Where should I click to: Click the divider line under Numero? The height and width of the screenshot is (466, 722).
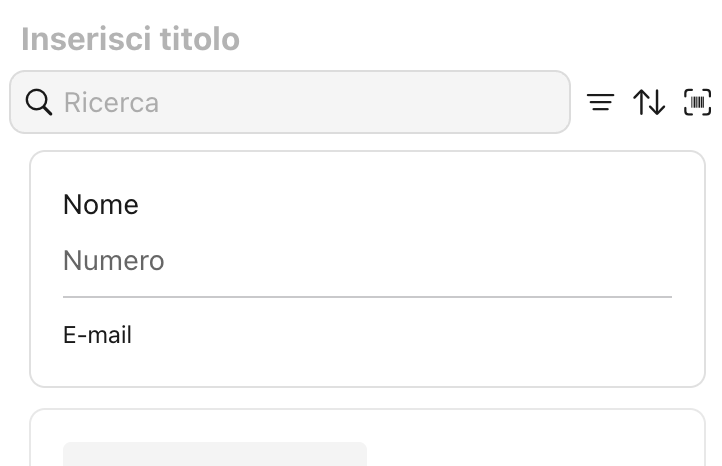[367, 297]
